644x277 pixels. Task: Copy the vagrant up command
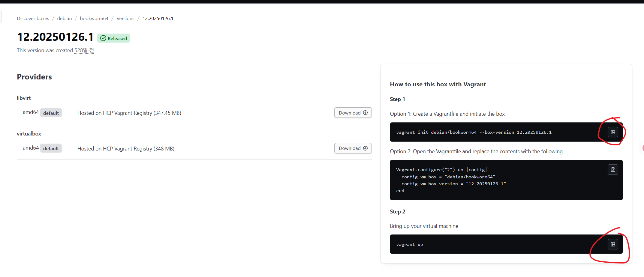[613, 244]
